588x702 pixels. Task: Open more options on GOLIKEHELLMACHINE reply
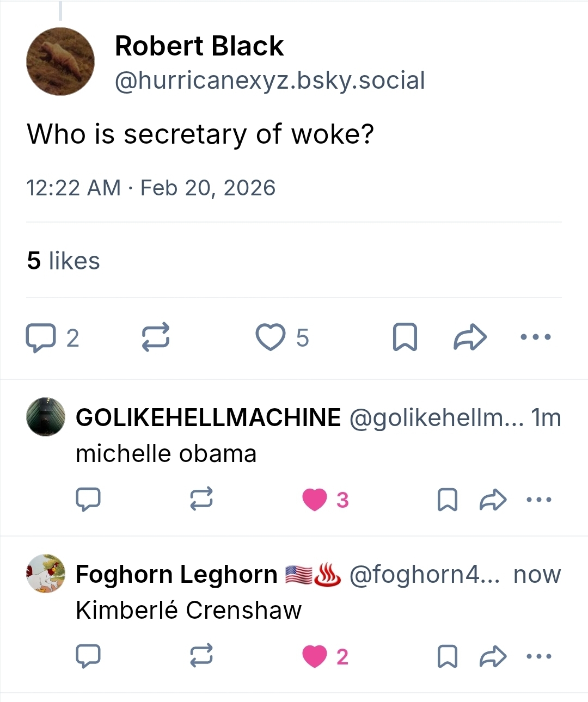(539, 499)
